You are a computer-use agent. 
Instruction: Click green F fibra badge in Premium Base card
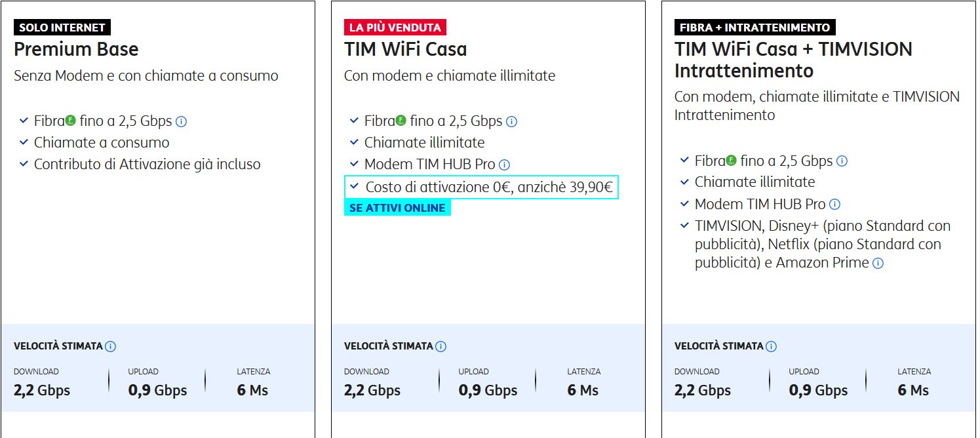[x=71, y=120]
